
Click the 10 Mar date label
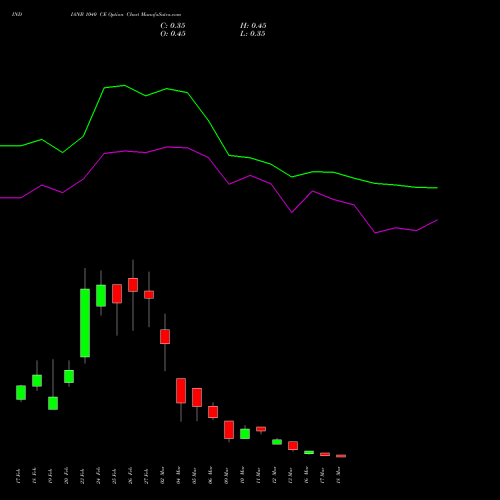(242, 475)
